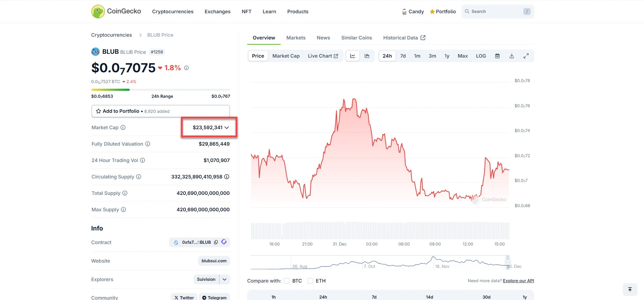
Task: Open the Suivision explorers dropdown arrow
Action: click(225, 279)
